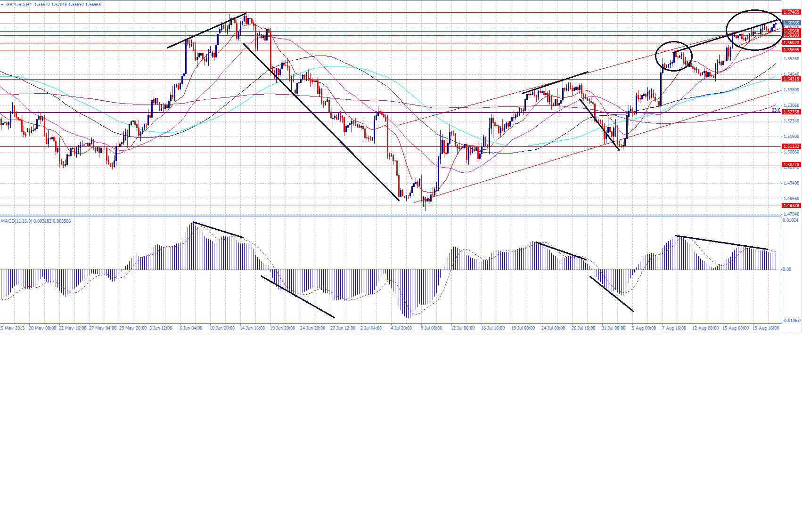Click the 20 May 00:00 time label
This screenshot has width=802, height=532.
[42, 328]
